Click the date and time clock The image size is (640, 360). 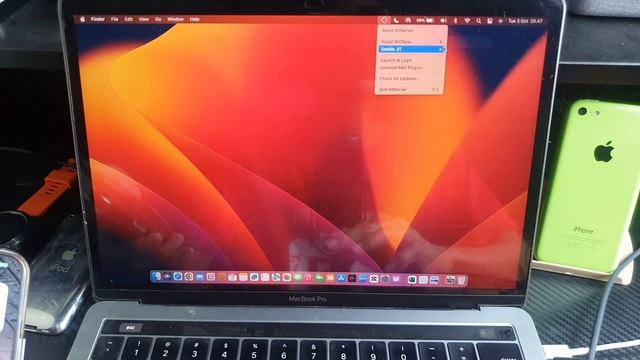pos(525,21)
